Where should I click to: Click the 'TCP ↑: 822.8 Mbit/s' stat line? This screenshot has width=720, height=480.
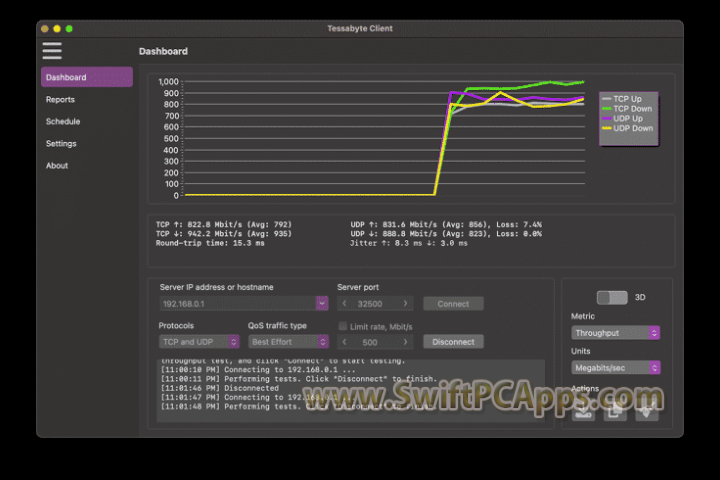pos(224,225)
